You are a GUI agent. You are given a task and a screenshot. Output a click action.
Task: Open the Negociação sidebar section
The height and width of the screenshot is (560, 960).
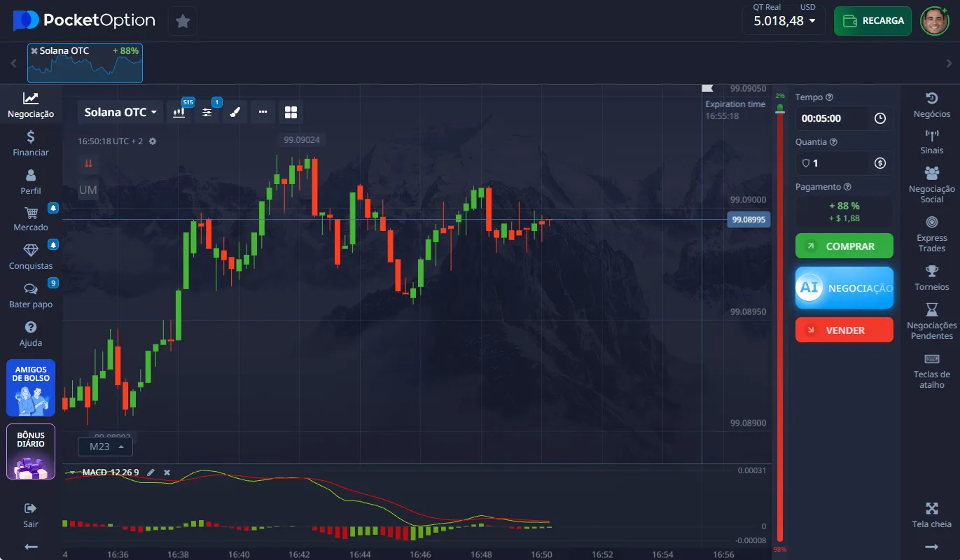[x=31, y=105]
